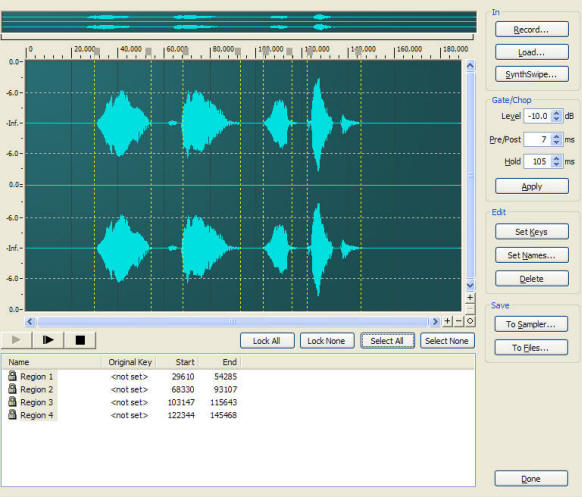Viewport: 582px width, 497px height.
Task: Click the Done button
Action: click(531, 478)
